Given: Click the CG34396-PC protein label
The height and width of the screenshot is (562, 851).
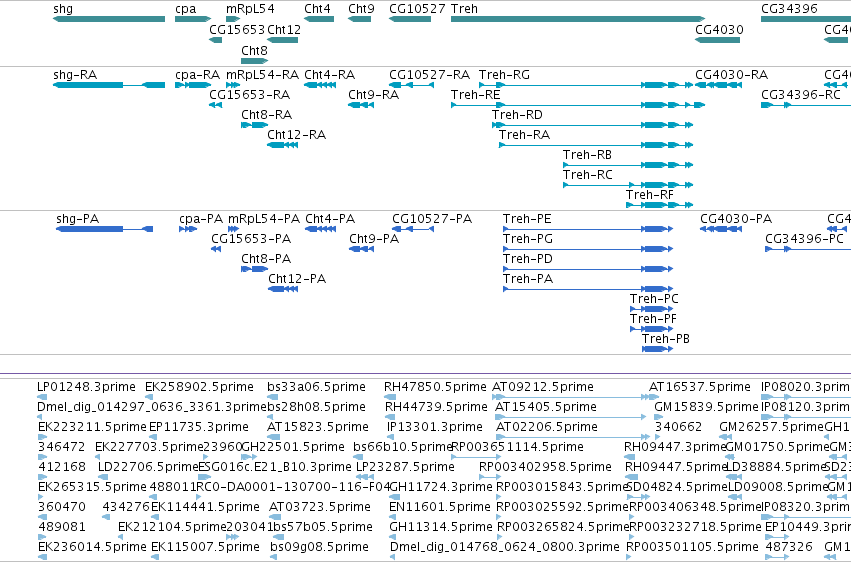Looking at the screenshot, I should tap(804, 239).
